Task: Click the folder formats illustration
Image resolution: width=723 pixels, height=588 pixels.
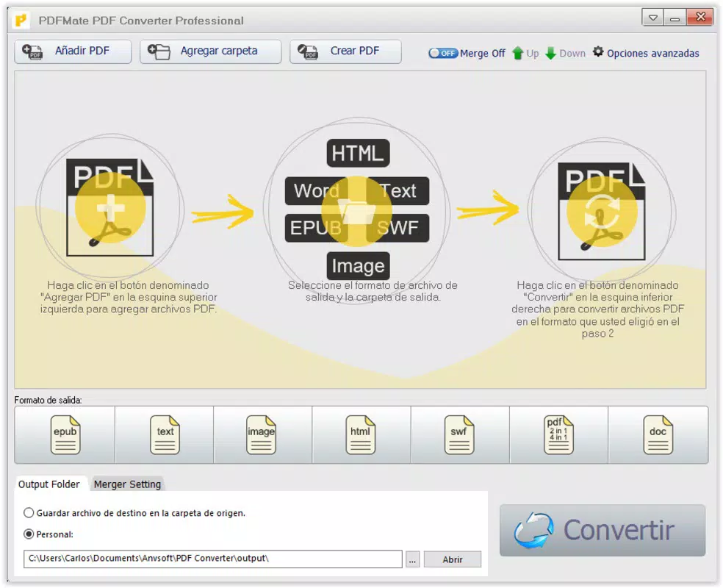Action: click(x=357, y=211)
